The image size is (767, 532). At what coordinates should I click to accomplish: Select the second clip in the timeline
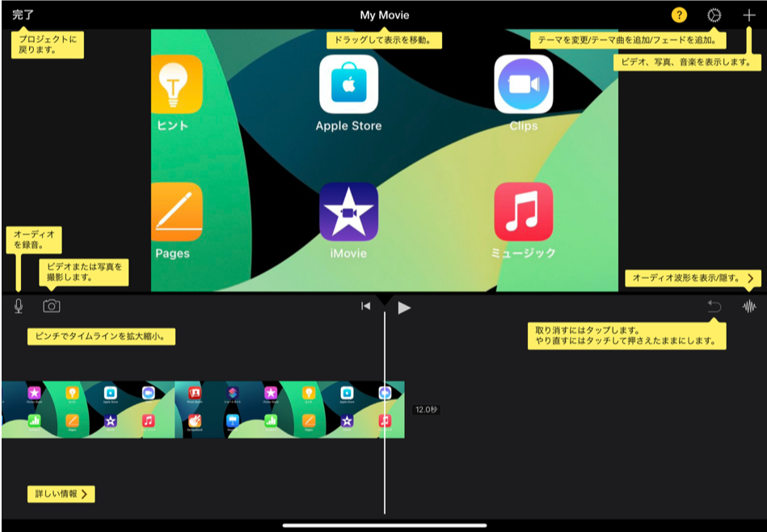tap(289, 410)
